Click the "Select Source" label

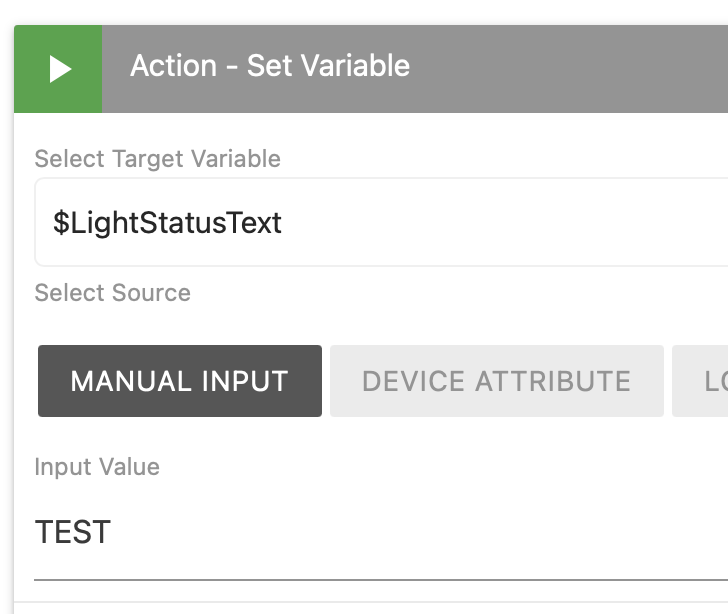click(112, 293)
